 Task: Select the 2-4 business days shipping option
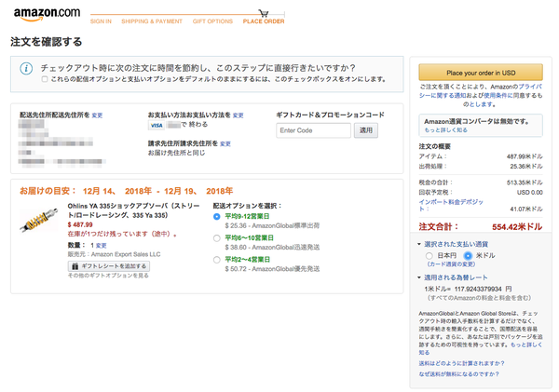point(216,260)
